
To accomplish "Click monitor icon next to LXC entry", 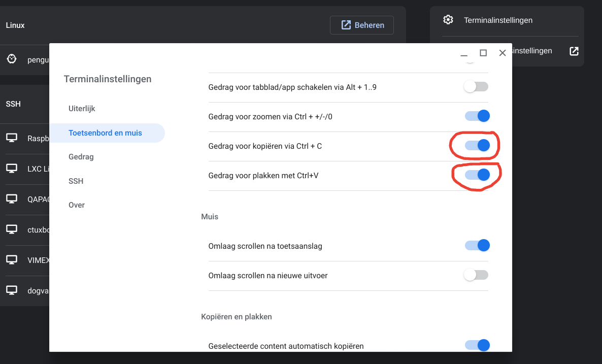I will tap(12, 168).
